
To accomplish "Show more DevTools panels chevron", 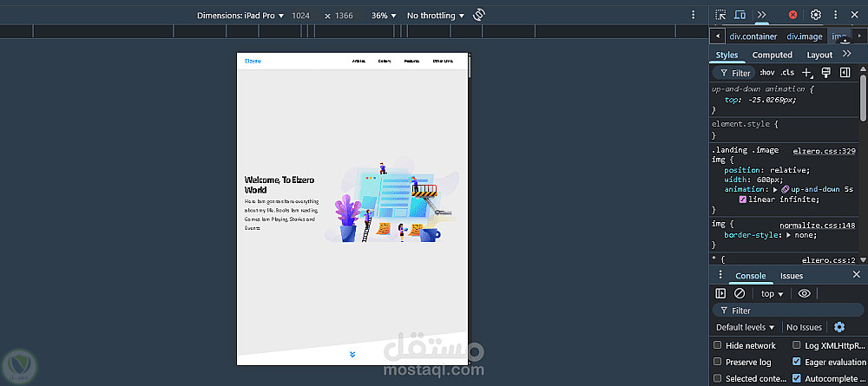I will coord(762,15).
